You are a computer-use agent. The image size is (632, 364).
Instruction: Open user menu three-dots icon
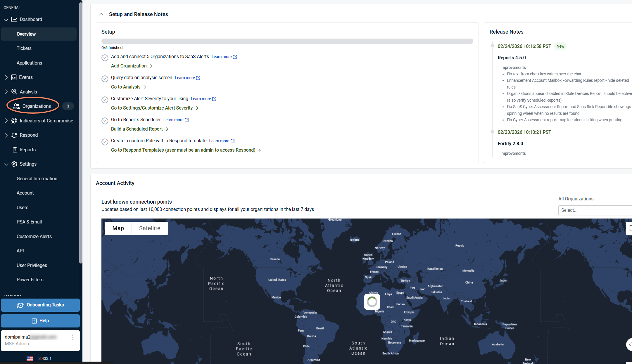click(72, 337)
